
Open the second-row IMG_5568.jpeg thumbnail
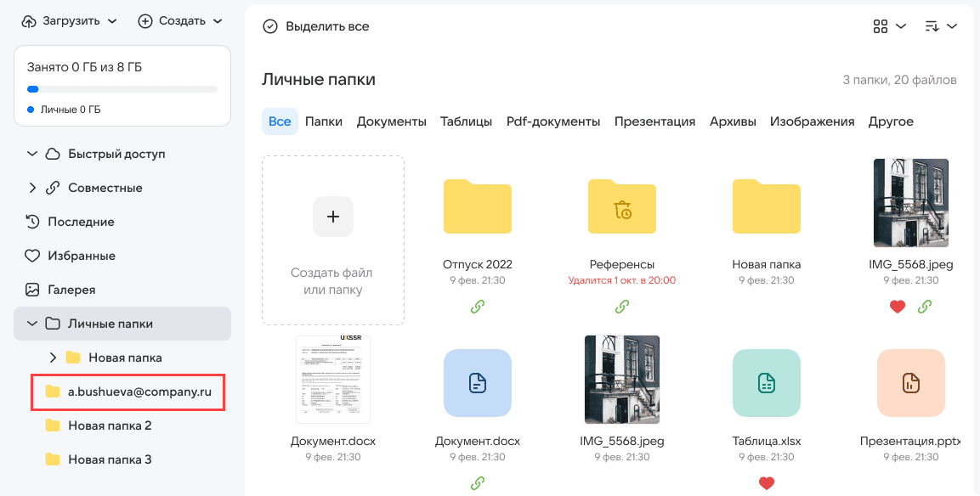[x=622, y=380]
